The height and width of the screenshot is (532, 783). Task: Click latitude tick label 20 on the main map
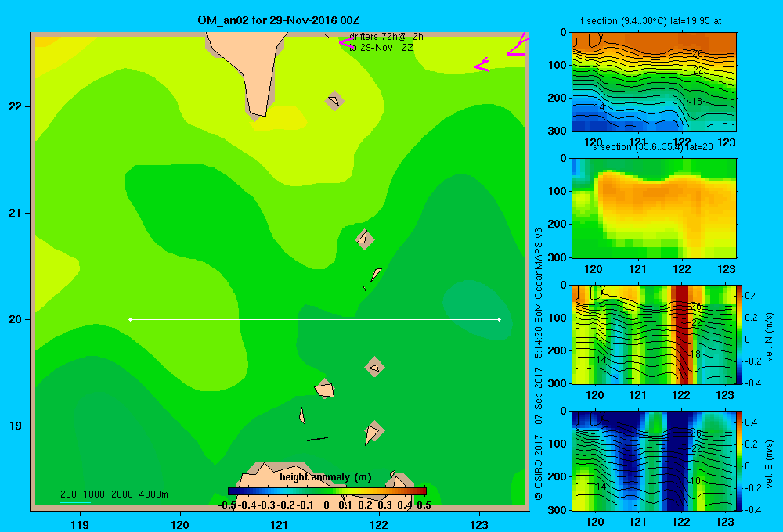click(16, 319)
